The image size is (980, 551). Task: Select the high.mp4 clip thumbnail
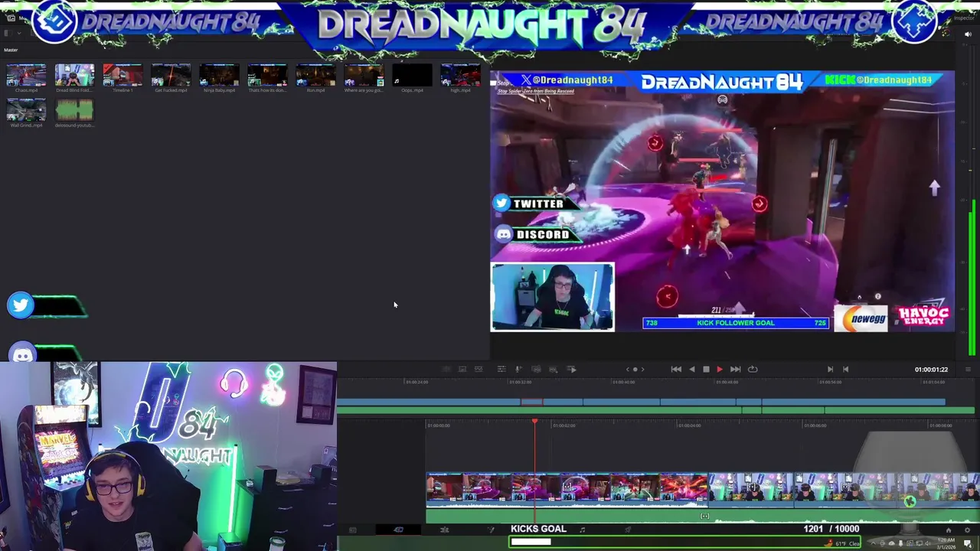pyautogui.click(x=460, y=75)
